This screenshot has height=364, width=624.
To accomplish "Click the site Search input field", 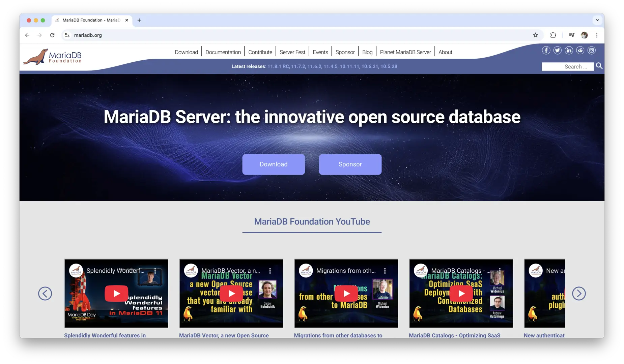I will [x=568, y=67].
